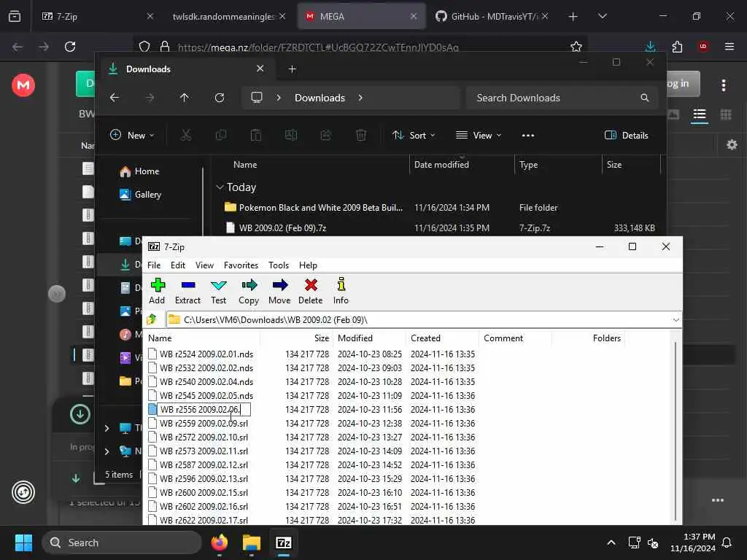Select file WB r2540 2009.02.04.nds
Viewport: 747px width, 560px height.
point(206,382)
